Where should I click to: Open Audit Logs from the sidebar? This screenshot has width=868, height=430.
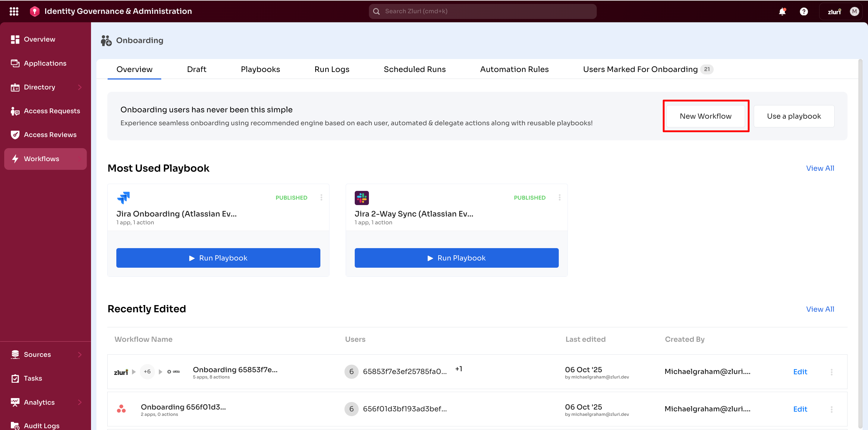tap(41, 425)
